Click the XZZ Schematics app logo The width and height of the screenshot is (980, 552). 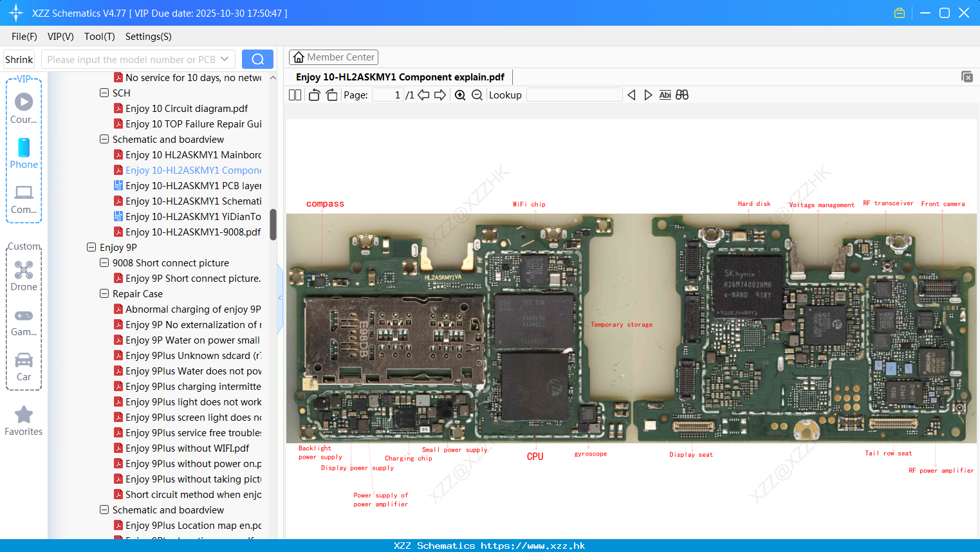[x=16, y=13]
